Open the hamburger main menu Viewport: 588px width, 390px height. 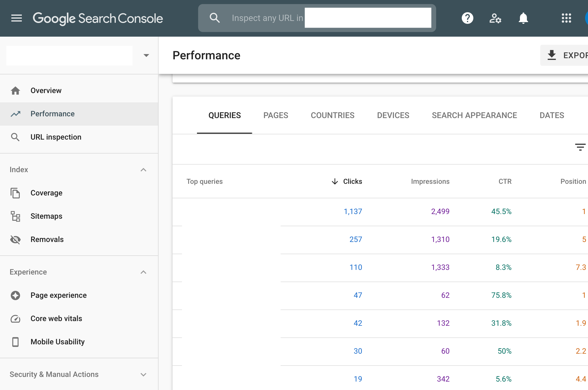point(17,18)
